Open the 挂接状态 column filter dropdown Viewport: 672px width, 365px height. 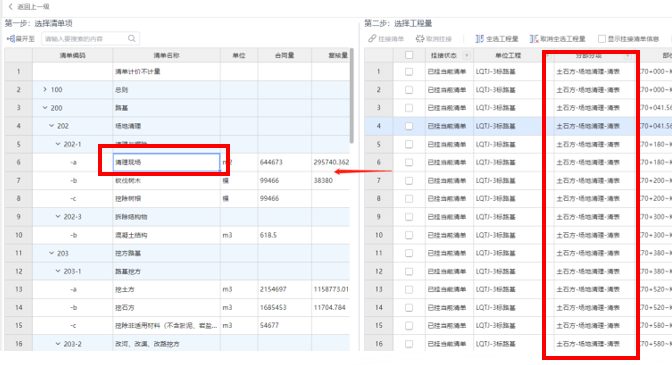pyautogui.click(x=466, y=55)
